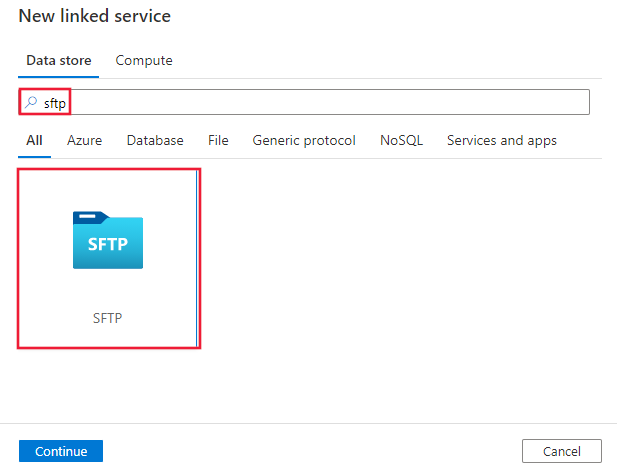Filter the list to NoSQL stores
Viewport: 617px width, 474px height.
tap(401, 140)
